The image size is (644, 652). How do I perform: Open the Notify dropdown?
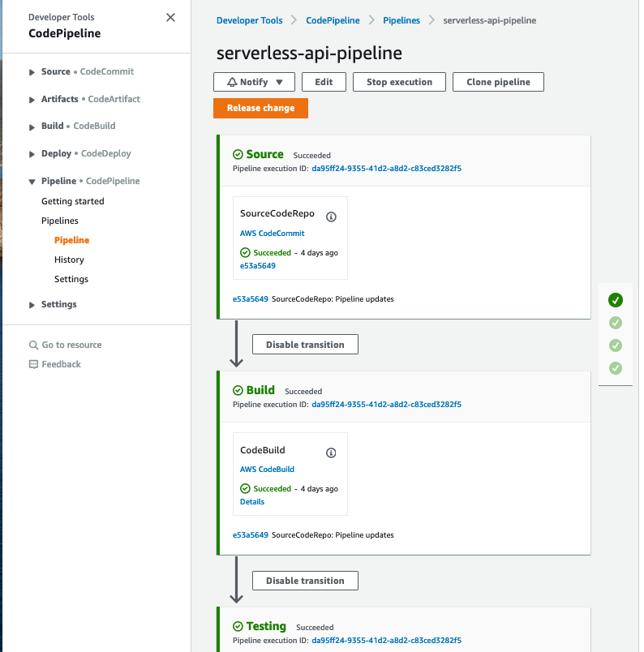tap(254, 82)
